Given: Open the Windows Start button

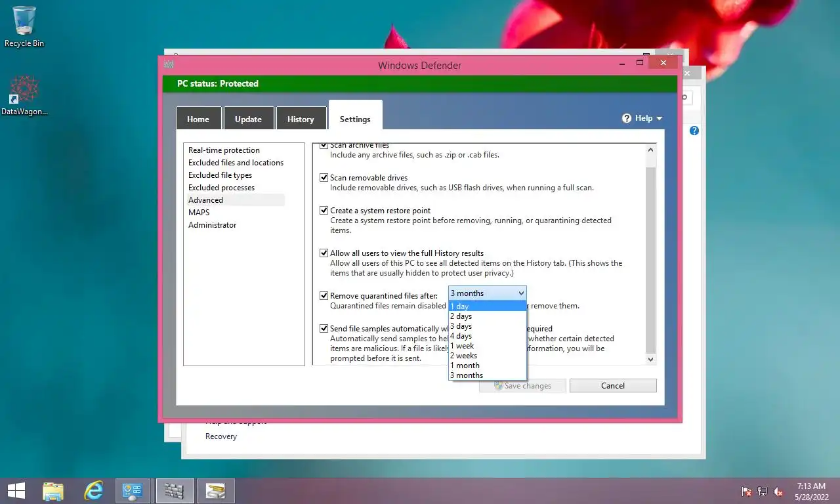Looking at the screenshot, I should 16,490.
